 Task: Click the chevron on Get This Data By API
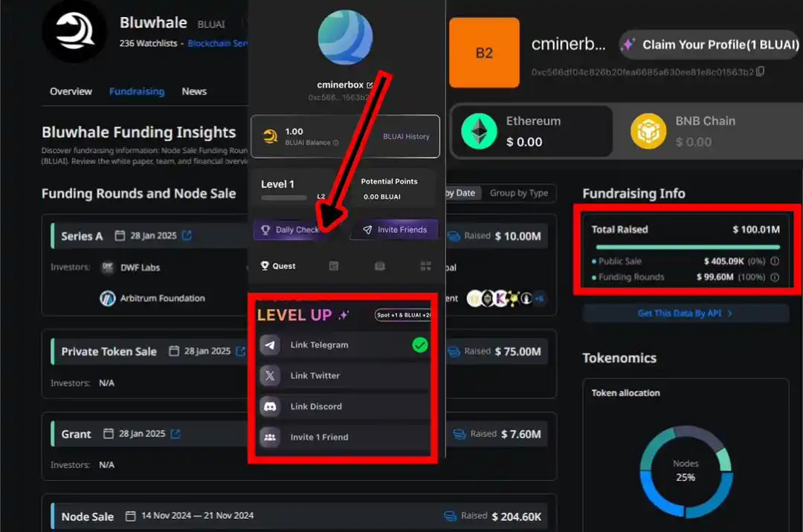coord(730,313)
